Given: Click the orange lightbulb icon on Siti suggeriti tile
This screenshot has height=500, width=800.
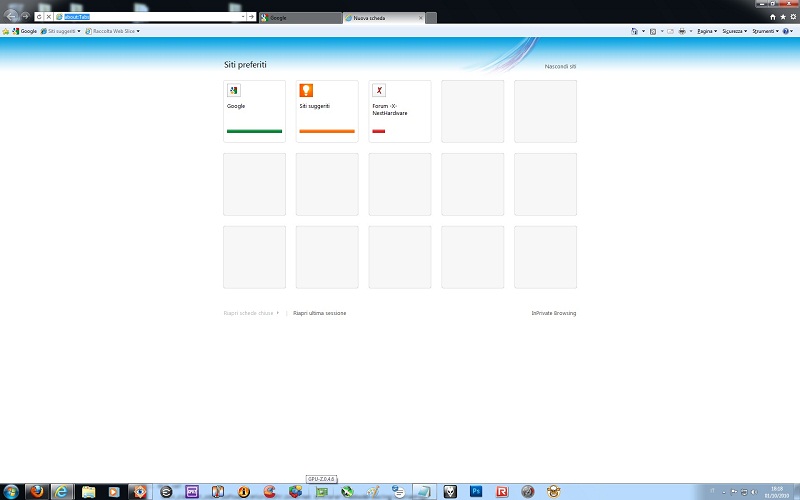Looking at the screenshot, I should (x=306, y=91).
